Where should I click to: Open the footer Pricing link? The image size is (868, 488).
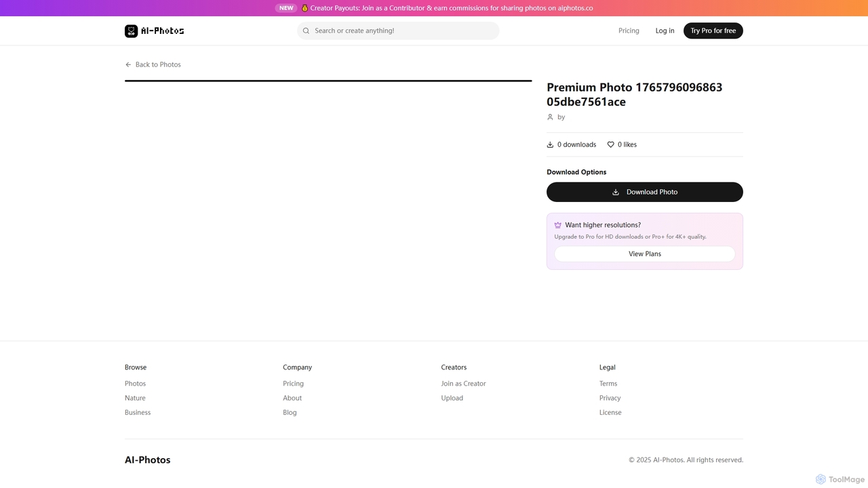pyautogui.click(x=293, y=384)
